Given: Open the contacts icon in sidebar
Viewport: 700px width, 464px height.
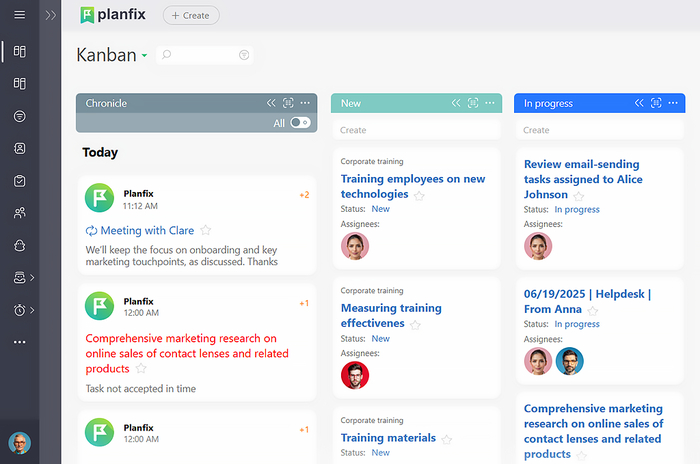Looking at the screenshot, I should [19, 148].
